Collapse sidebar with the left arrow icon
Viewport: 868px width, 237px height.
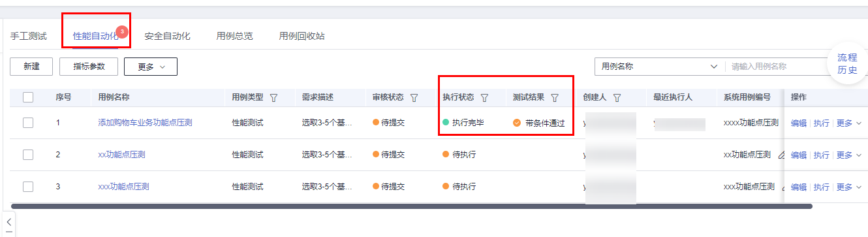click(8, 223)
